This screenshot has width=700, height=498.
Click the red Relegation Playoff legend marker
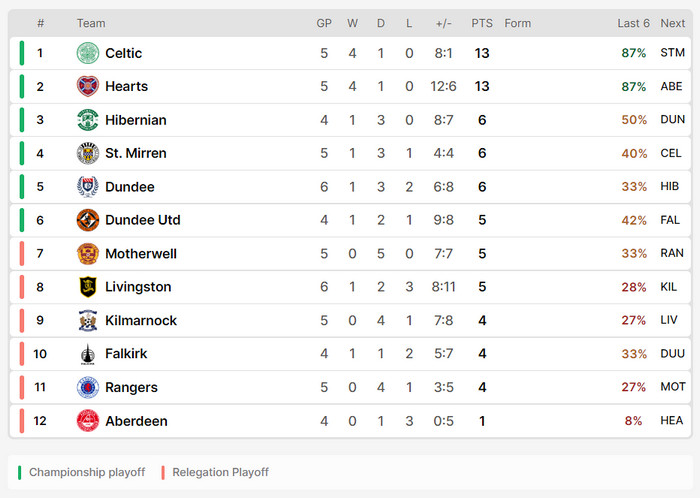pyautogui.click(x=163, y=472)
